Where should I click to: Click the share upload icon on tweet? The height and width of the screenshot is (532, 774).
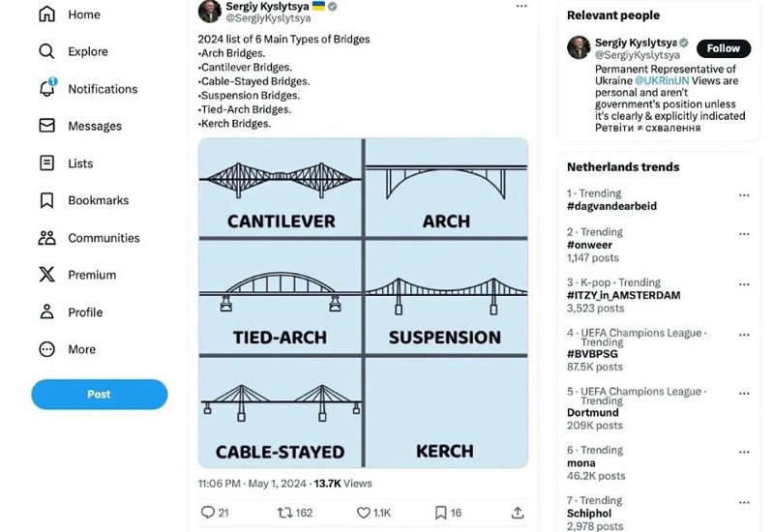click(x=518, y=513)
